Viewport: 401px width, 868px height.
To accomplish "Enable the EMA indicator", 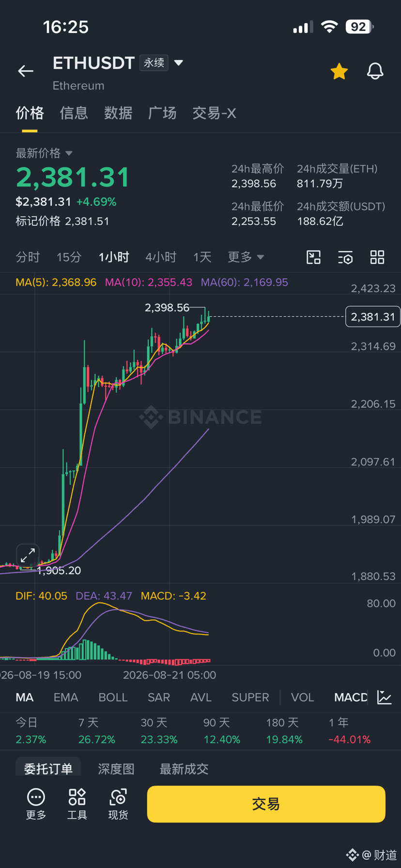I will [x=66, y=697].
